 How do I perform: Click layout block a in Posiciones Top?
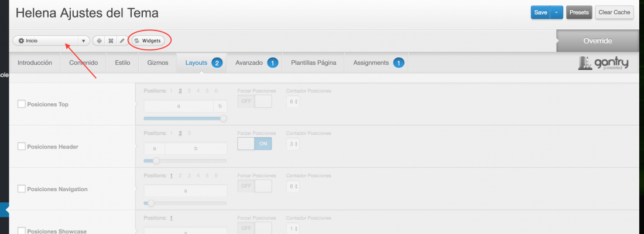[x=179, y=106]
